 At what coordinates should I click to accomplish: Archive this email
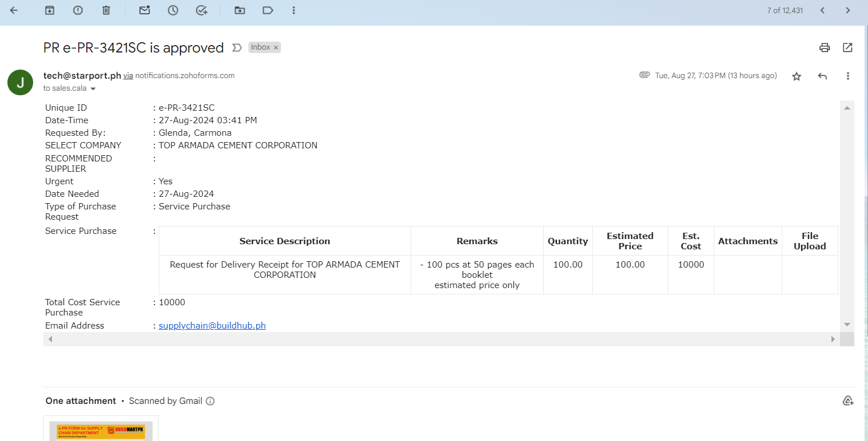(50, 10)
